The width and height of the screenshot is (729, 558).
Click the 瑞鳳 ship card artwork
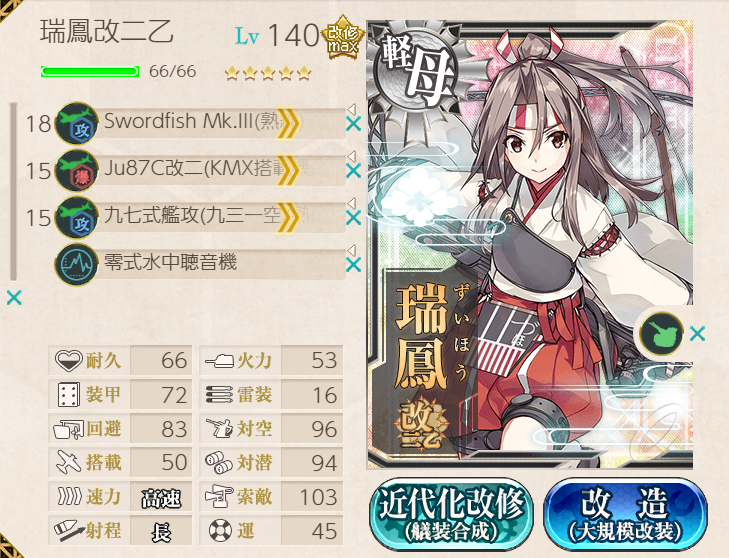pyautogui.click(x=530, y=244)
